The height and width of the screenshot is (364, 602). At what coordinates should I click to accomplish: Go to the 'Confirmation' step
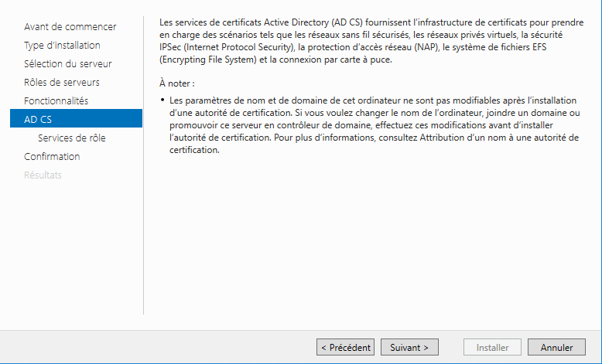[52, 156]
